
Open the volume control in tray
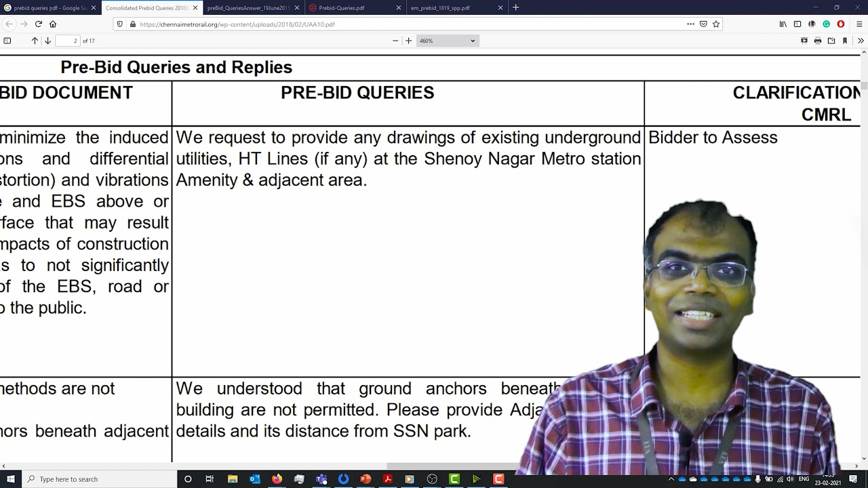[x=790, y=479]
